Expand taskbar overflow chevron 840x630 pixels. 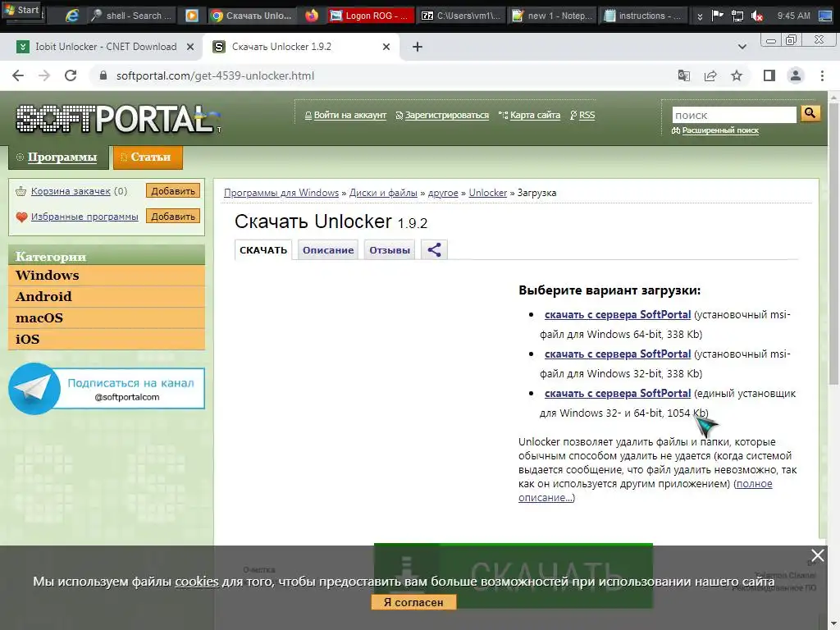[699, 16]
